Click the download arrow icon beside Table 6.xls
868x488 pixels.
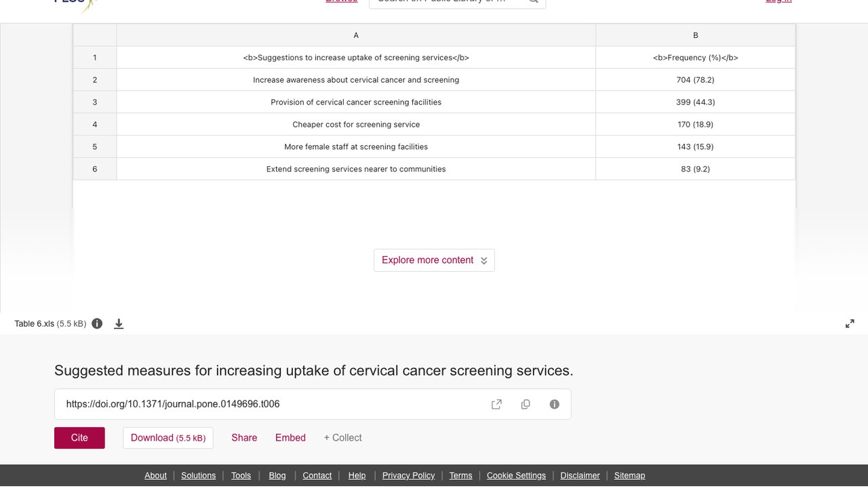point(119,324)
